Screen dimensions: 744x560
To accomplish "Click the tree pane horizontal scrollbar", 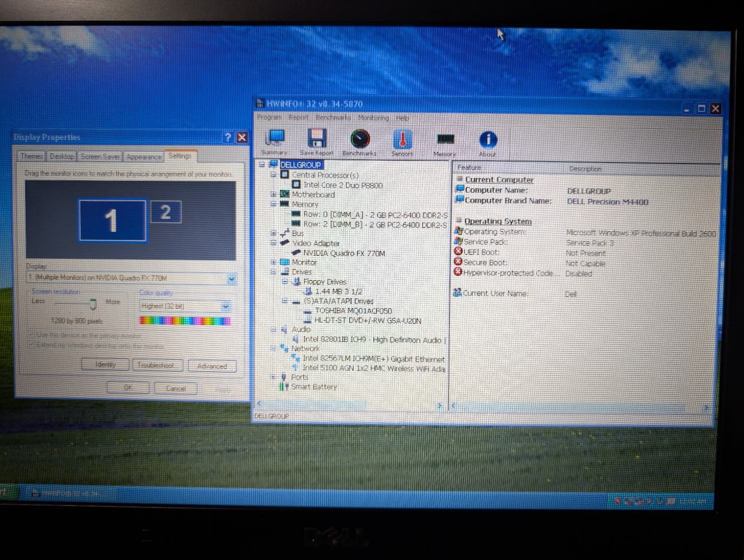I will 349,405.
